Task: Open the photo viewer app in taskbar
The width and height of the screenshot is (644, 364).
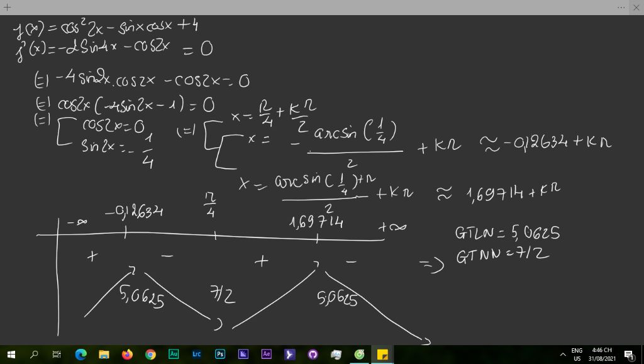Action: click(x=336, y=354)
